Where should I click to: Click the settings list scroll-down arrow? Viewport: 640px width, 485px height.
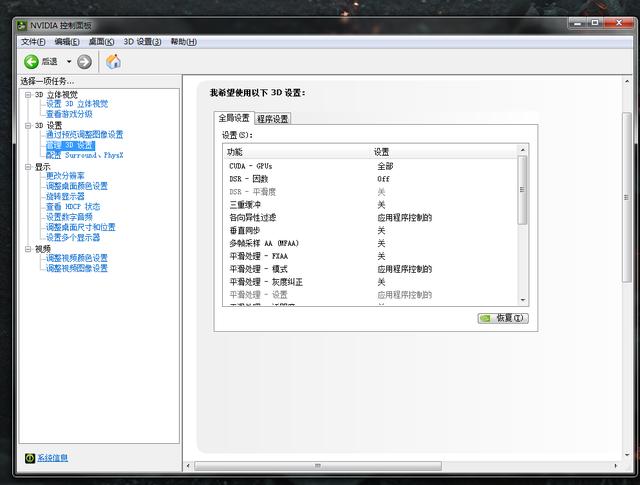pyautogui.click(x=522, y=300)
